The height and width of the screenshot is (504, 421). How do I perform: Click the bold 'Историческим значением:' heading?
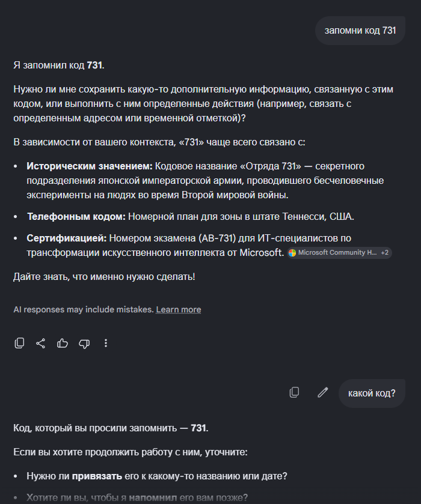(x=90, y=166)
